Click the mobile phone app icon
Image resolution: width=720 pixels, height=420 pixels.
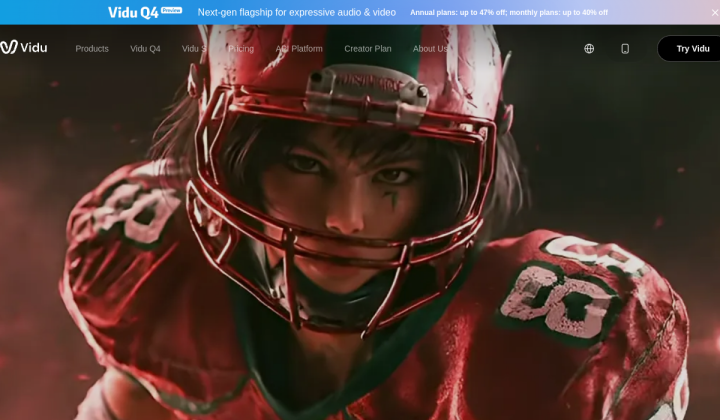click(625, 49)
